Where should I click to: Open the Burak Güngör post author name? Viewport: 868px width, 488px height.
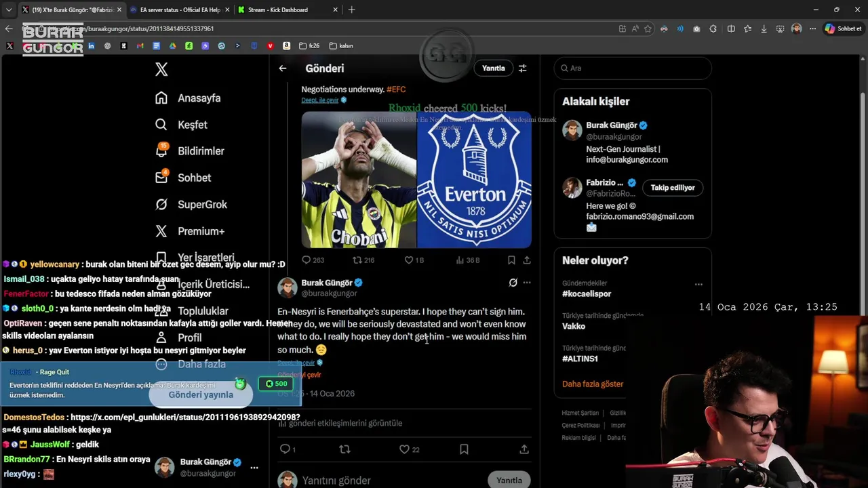327,283
